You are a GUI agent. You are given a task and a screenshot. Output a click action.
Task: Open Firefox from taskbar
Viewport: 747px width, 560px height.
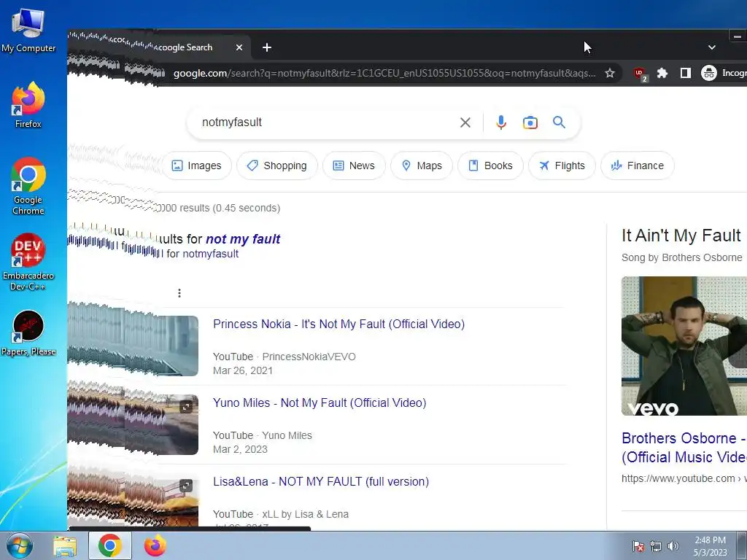155,545
